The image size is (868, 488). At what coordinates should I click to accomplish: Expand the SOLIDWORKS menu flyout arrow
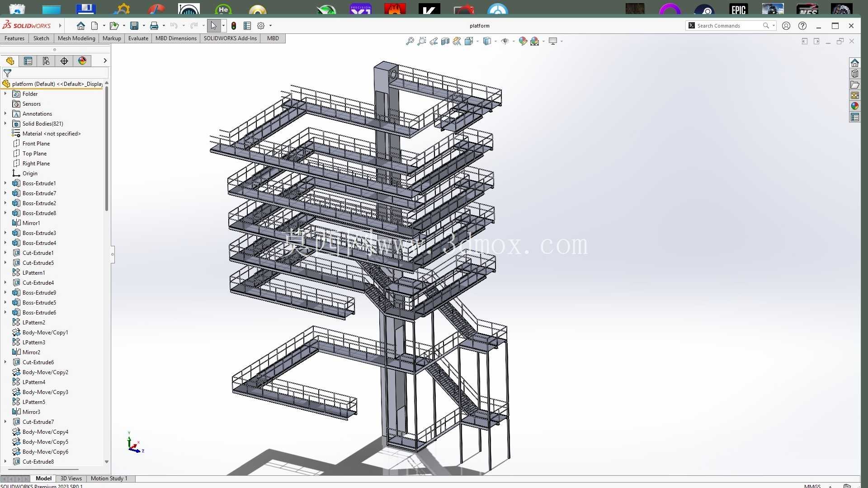[x=60, y=26]
